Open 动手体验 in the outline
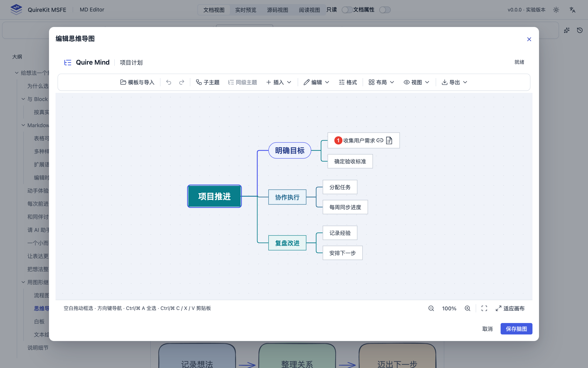This screenshot has height=368, width=588. tap(38, 191)
